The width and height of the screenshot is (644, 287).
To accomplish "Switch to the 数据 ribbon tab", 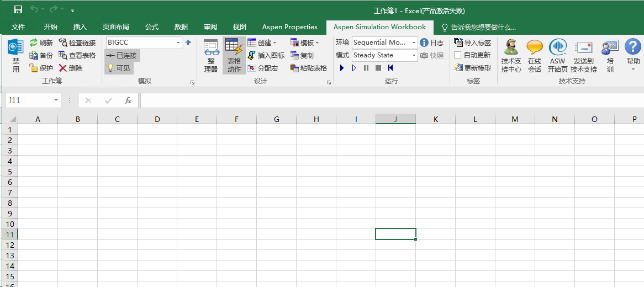I will pyautogui.click(x=181, y=27).
